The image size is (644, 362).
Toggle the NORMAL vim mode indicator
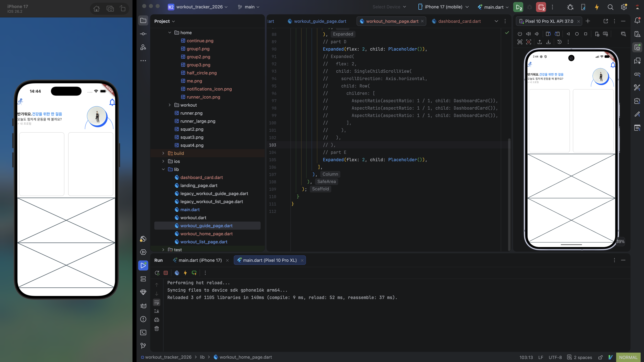628,357
